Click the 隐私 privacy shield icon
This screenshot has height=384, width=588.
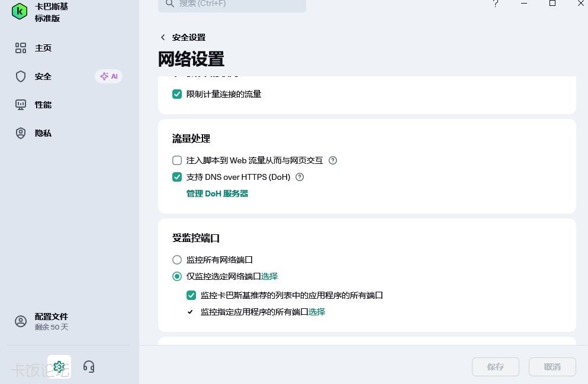(21, 133)
